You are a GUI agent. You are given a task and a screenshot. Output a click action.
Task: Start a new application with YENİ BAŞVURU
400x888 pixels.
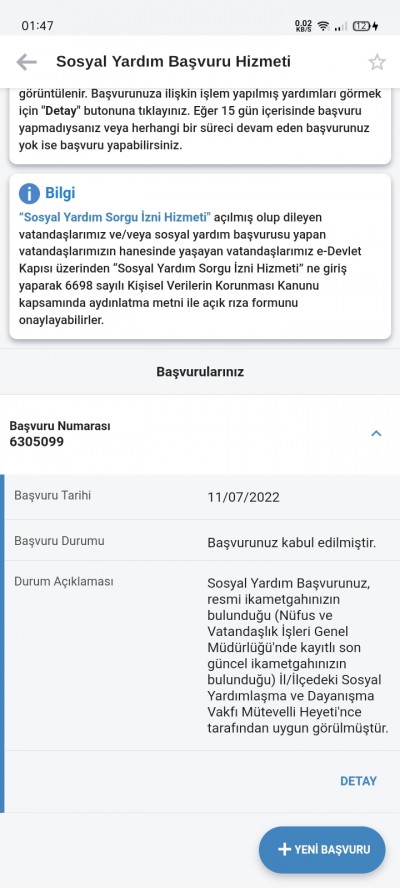coord(322,849)
